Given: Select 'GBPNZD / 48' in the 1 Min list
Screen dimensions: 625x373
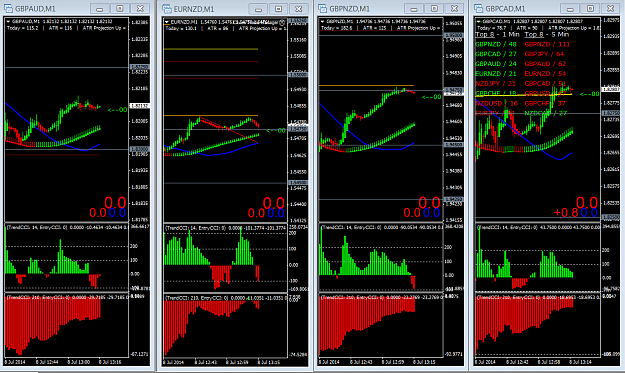Looking at the screenshot, I should tap(495, 44).
